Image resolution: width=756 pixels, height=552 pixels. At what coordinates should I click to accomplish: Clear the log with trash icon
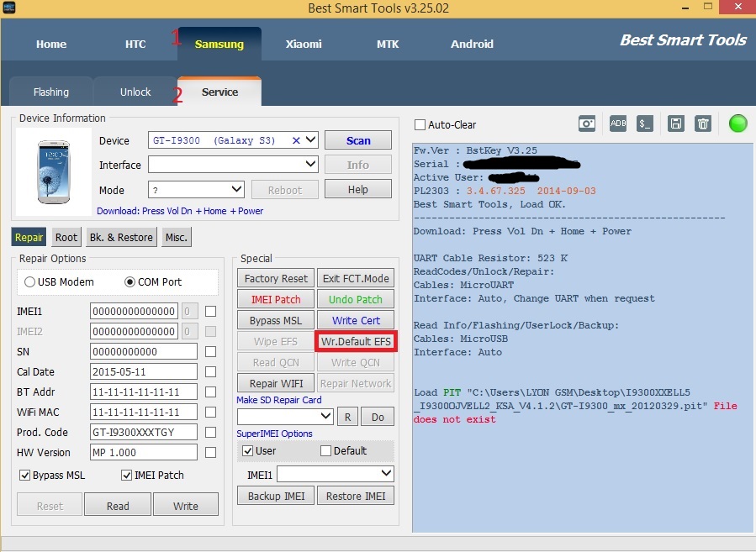(703, 124)
